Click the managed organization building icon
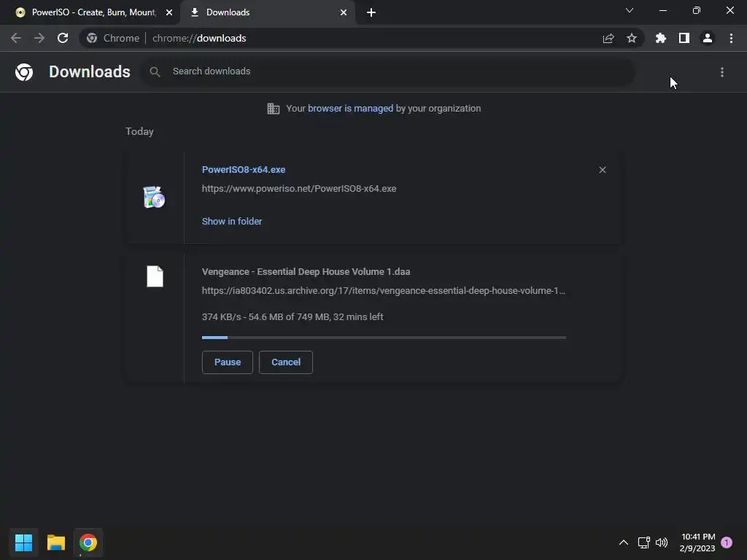The height and width of the screenshot is (560, 747). (x=274, y=109)
